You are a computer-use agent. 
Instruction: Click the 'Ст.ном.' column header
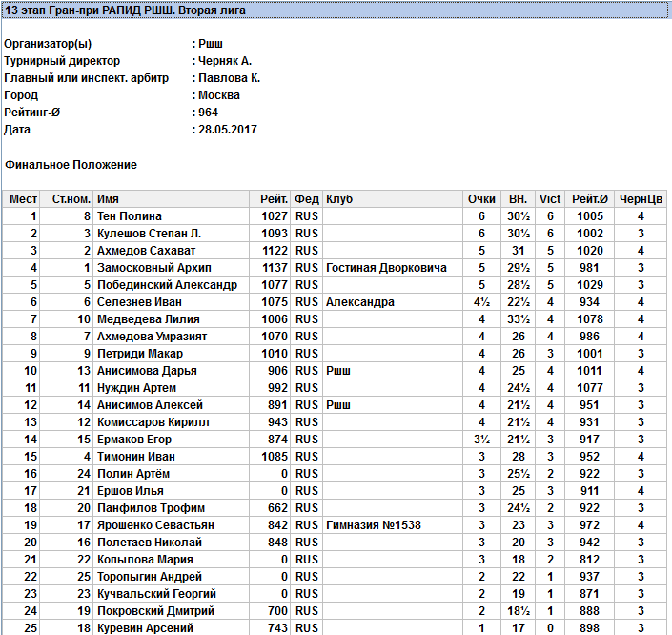67,199
